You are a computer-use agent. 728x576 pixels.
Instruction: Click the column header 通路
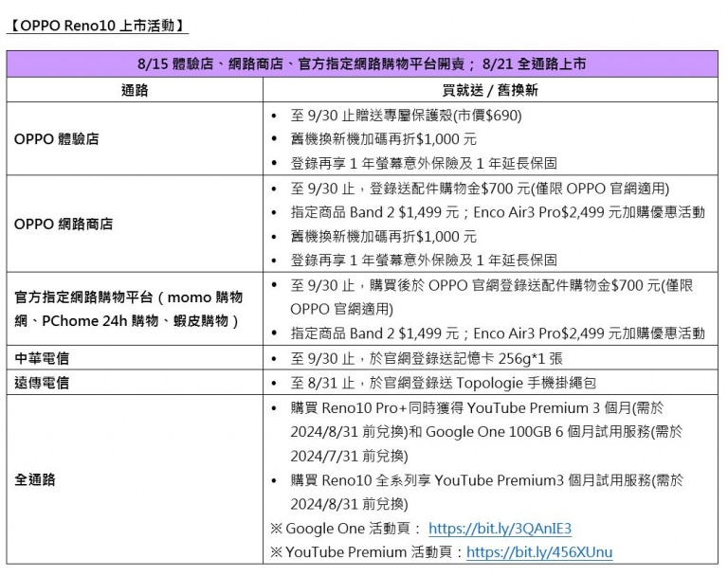(135, 90)
